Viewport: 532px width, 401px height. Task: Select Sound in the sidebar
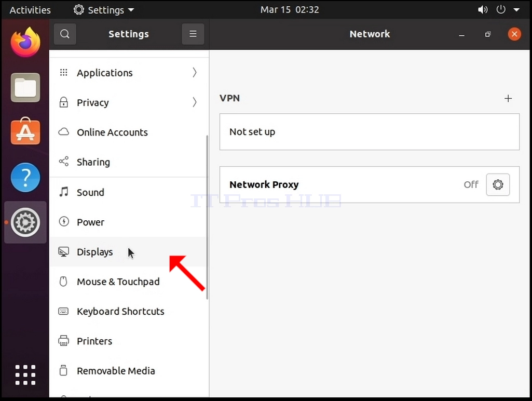coord(128,192)
